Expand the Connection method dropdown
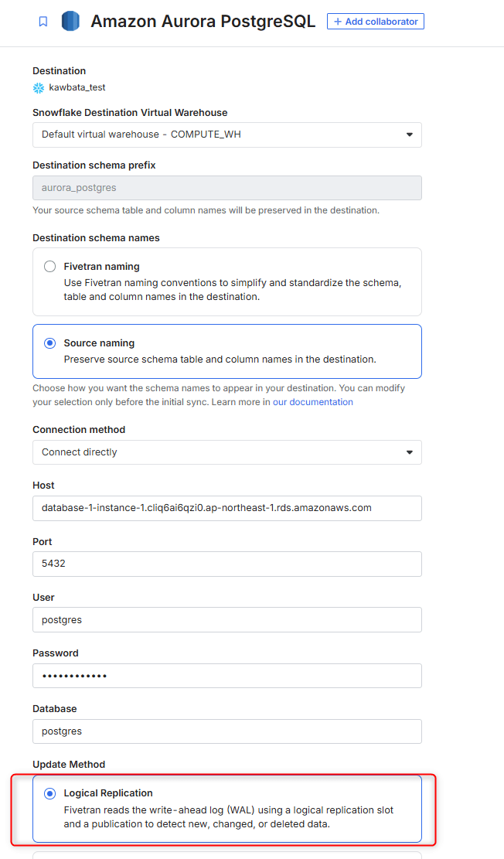Image resolution: width=504 pixels, height=859 pixels. point(227,452)
